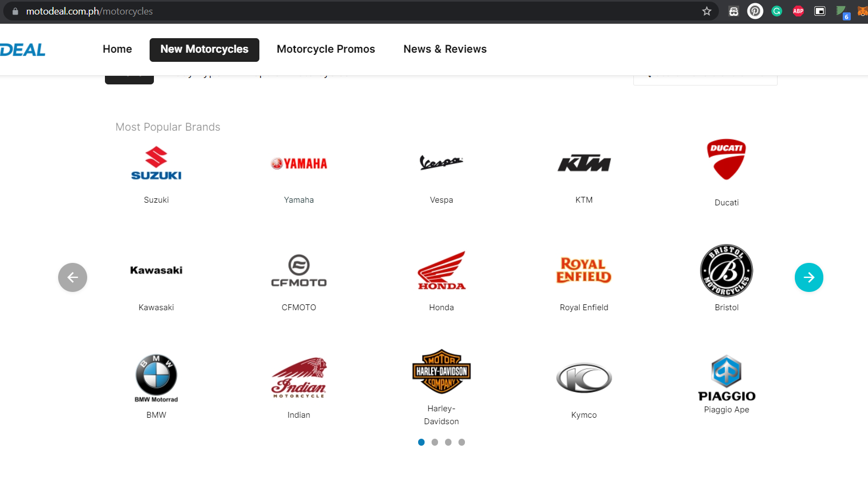Click the Suzuki text link
Screen dimensions: 868x500
coord(156,200)
